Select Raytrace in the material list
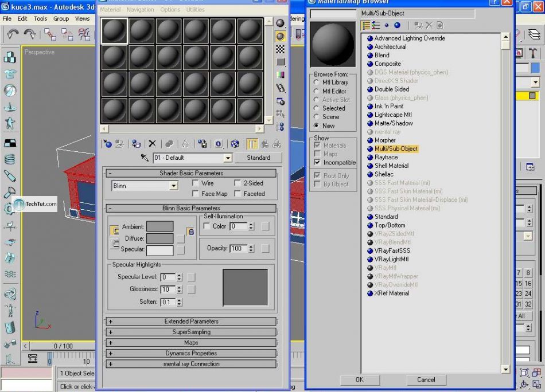545x392 pixels. [386, 157]
